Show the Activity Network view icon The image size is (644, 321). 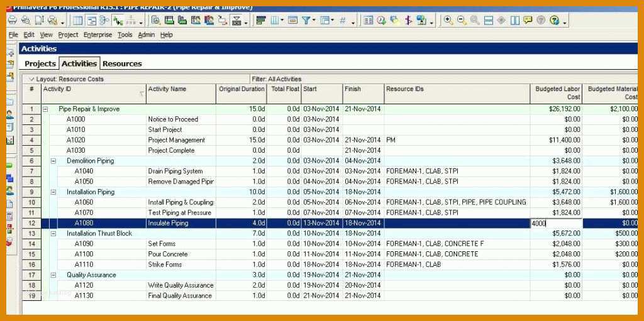pos(104,20)
